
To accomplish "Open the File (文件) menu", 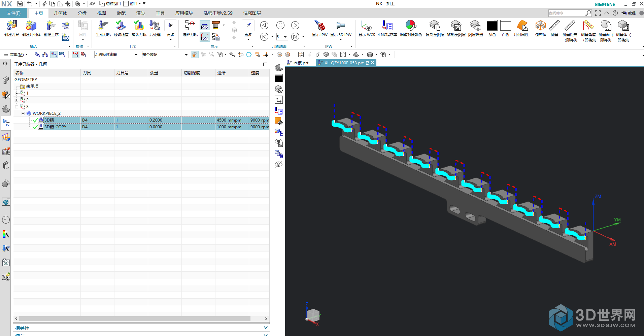I will [x=13, y=13].
